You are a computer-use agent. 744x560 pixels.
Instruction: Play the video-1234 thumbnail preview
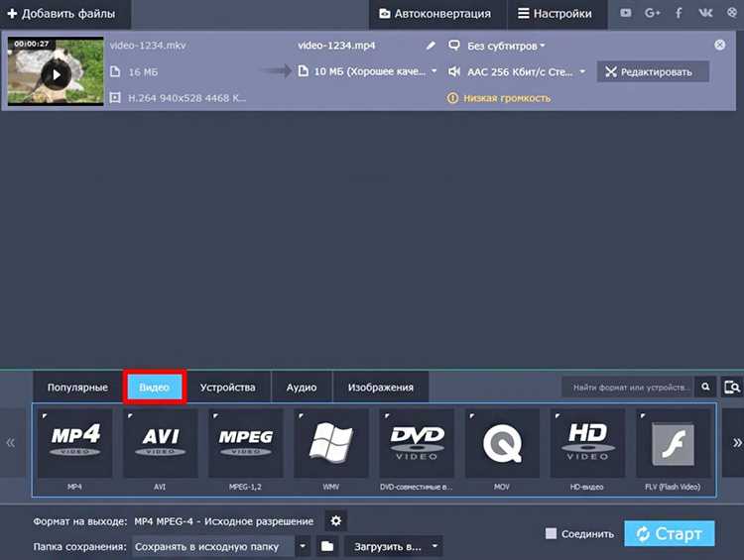tap(56, 74)
